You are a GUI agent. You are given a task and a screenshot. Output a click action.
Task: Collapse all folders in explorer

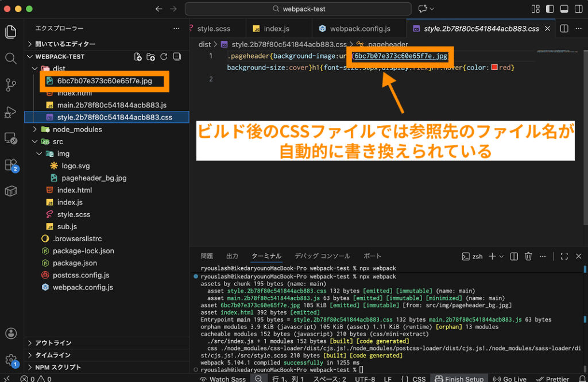tap(177, 56)
